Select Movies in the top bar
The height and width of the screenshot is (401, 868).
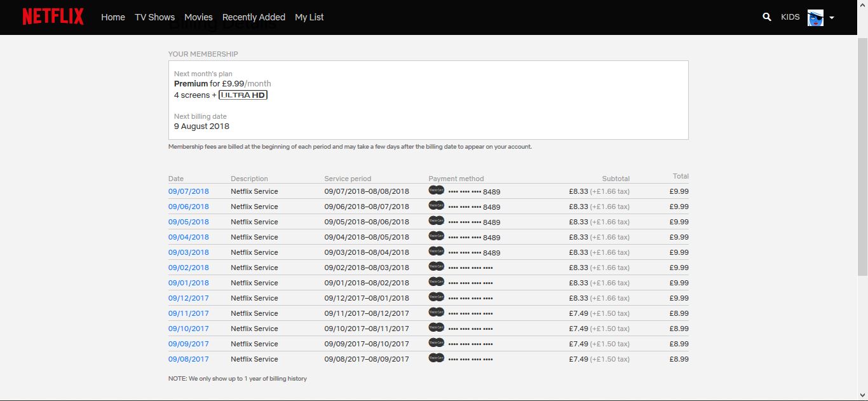(x=198, y=17)
